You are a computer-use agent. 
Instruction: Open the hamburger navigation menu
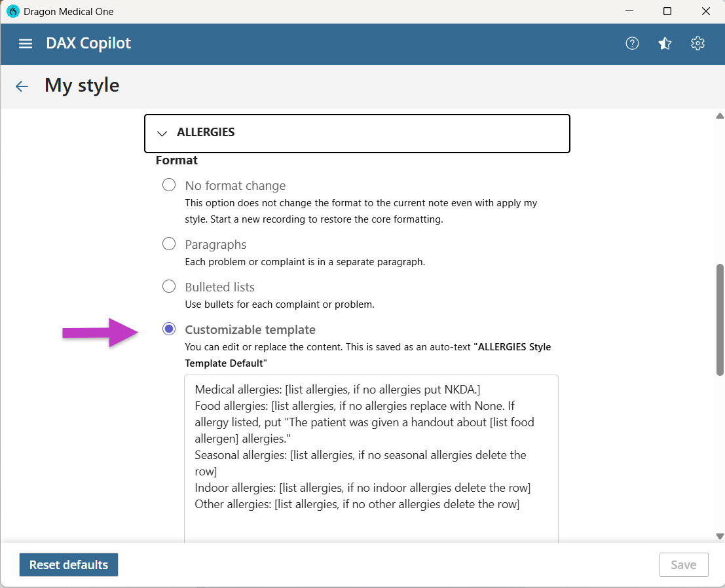coord(25,43)
